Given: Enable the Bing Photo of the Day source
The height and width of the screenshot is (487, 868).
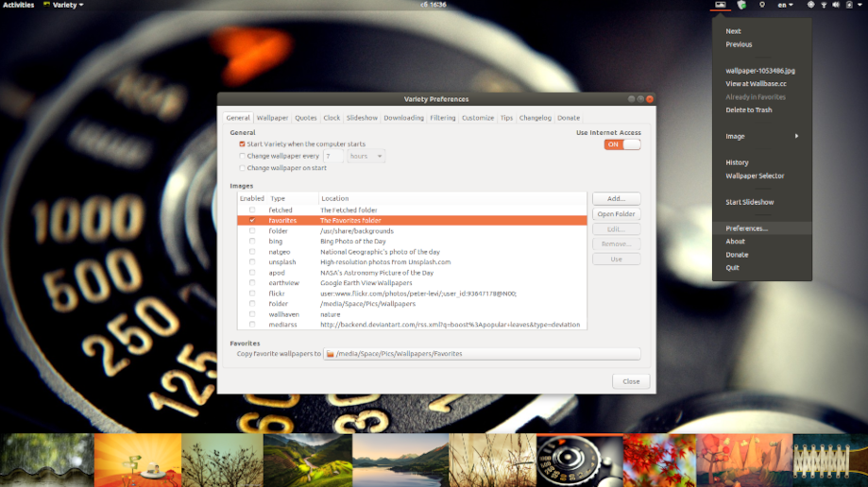Looking at the screenshot, I should [252, 242].
